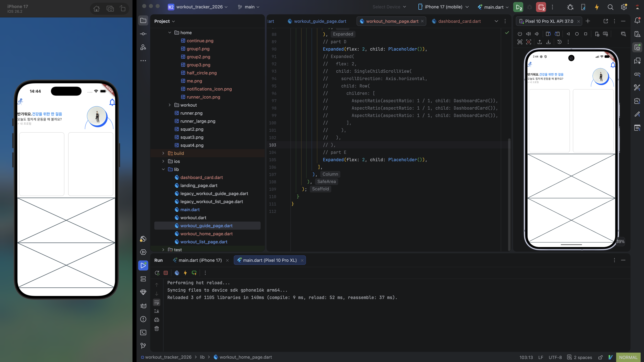644x362 pixels.
Task: Click UTF-8 encoding in status bar
Action: tap(555, 357)
